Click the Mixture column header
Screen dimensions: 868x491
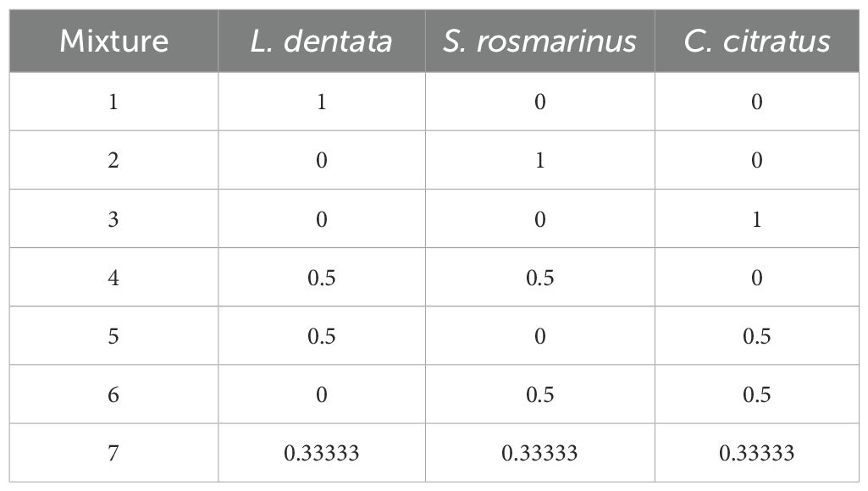(113, 41)
